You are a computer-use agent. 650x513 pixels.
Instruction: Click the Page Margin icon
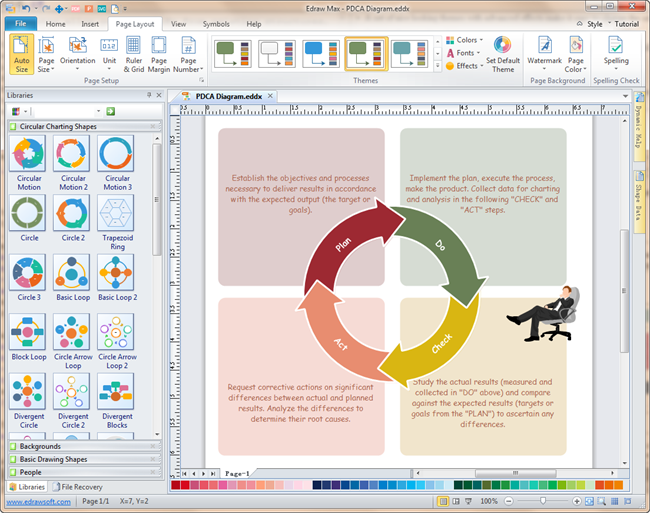tap(159, 55)
